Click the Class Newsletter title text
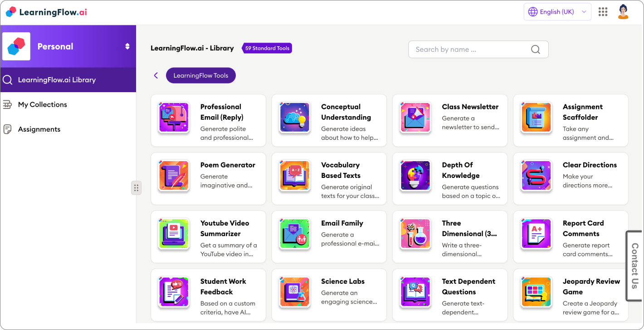The width and height of the screenshot is (644, 330). 470,107
